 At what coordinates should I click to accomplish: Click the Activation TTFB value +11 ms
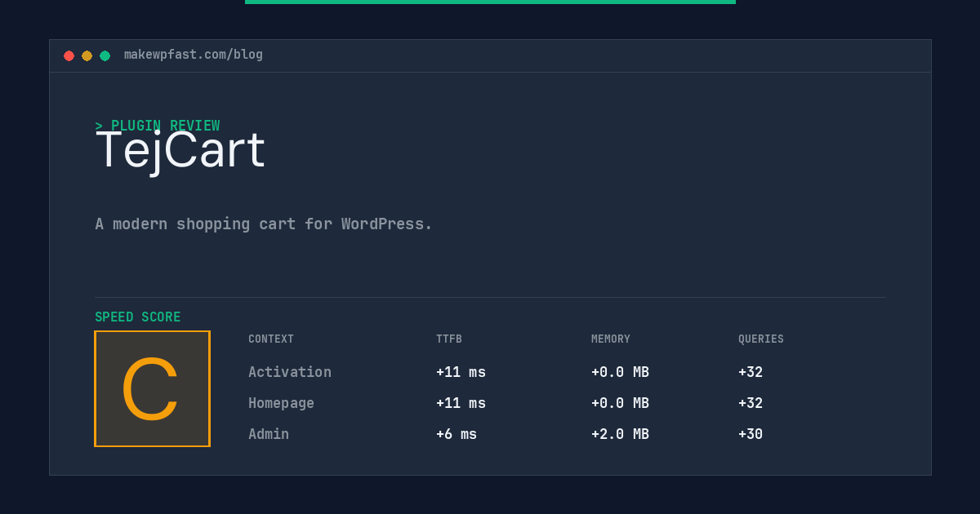click(x=461, y=372)
